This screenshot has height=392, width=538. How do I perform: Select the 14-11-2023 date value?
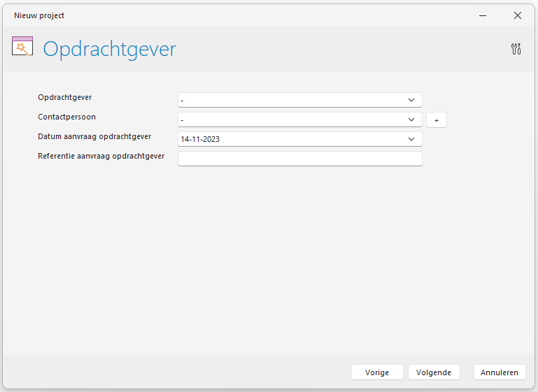[x=200, y=139]
